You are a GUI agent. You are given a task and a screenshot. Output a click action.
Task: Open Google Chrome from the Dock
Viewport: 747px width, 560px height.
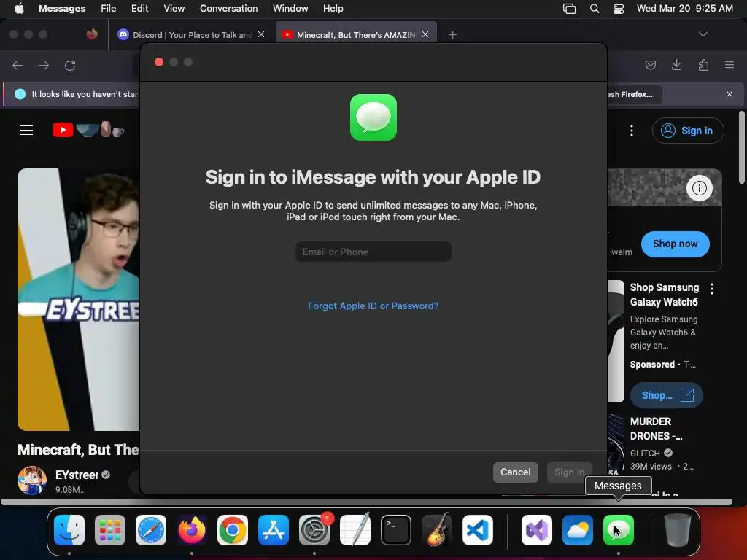tap(233, 530)
